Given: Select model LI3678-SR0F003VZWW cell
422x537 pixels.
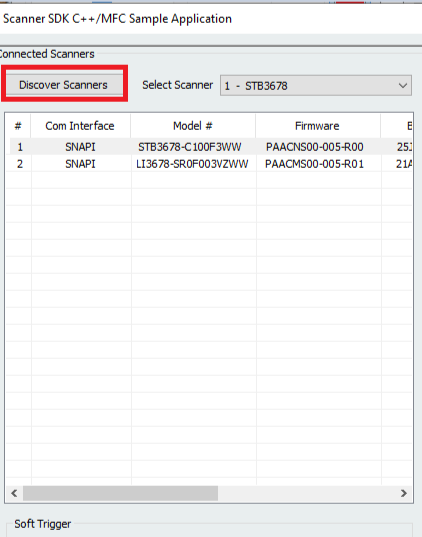Looking at the screenshot, I should pyautogui.click(x=192, y=164).
